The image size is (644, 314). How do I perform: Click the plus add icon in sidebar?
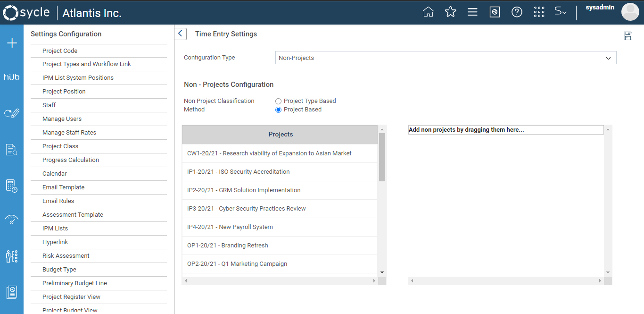click(12, 43)
